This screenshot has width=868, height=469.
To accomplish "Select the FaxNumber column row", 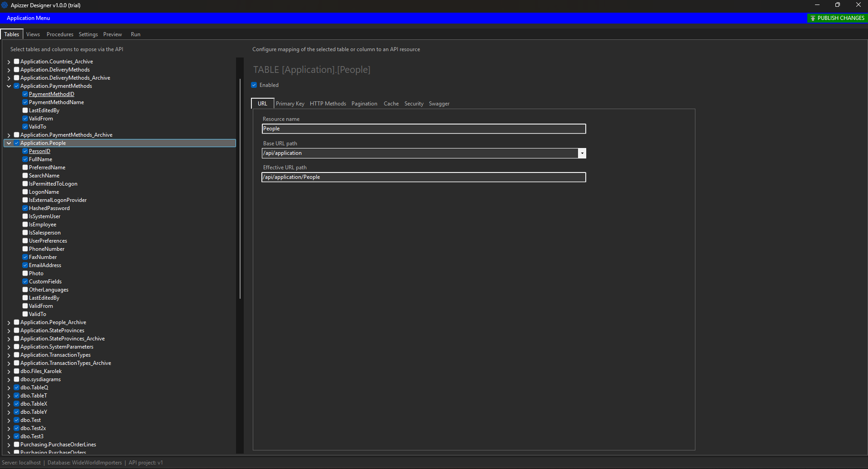I will [x=43, y=257].
